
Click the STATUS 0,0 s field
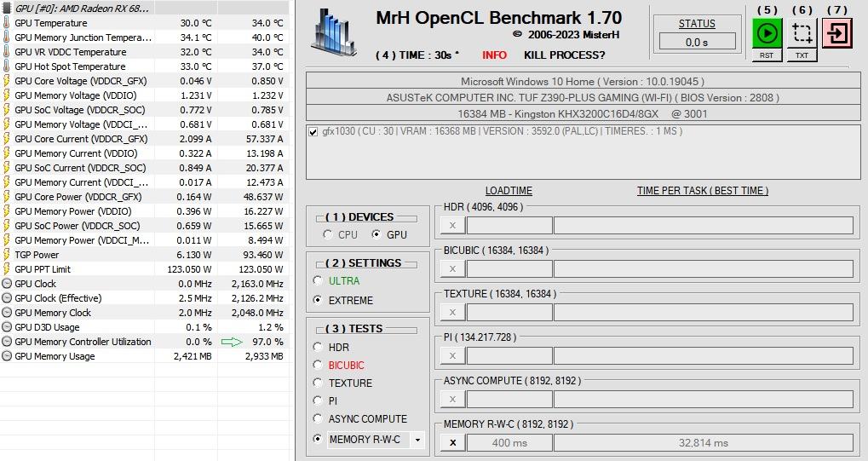(697, 42)
